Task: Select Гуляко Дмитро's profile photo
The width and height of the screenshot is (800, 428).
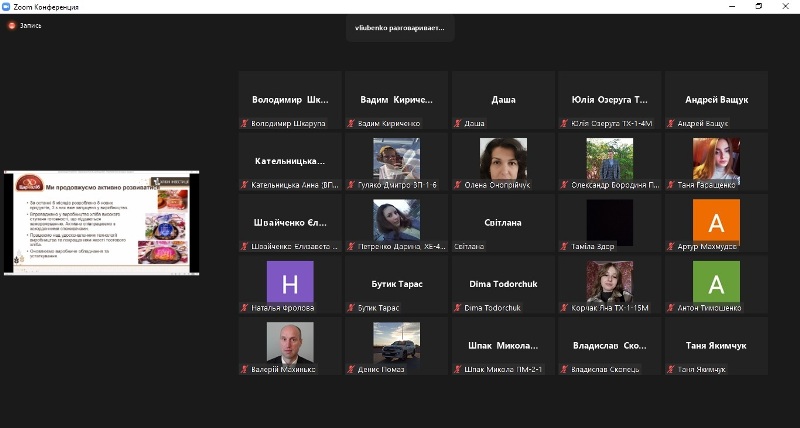Action: coord(396,159)
